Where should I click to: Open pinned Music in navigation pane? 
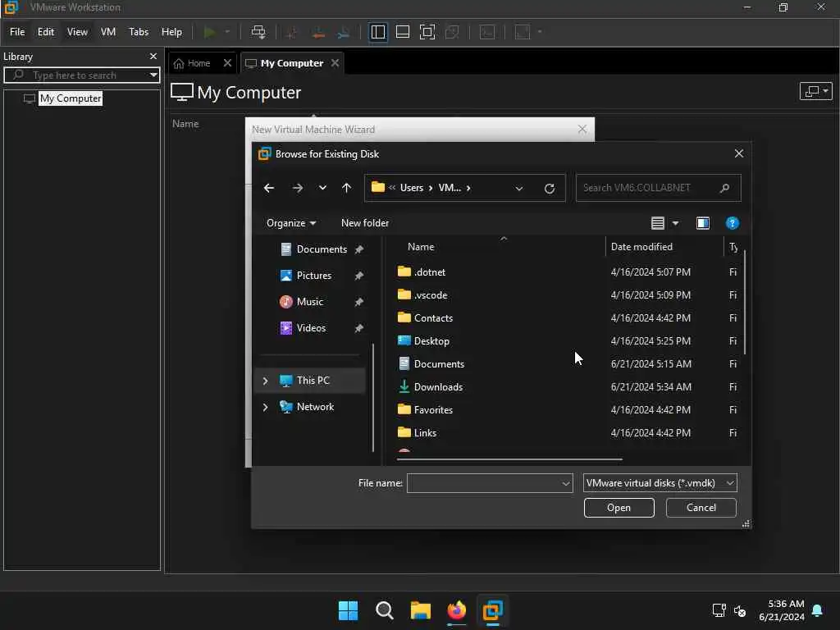click(x=309, y=302)
